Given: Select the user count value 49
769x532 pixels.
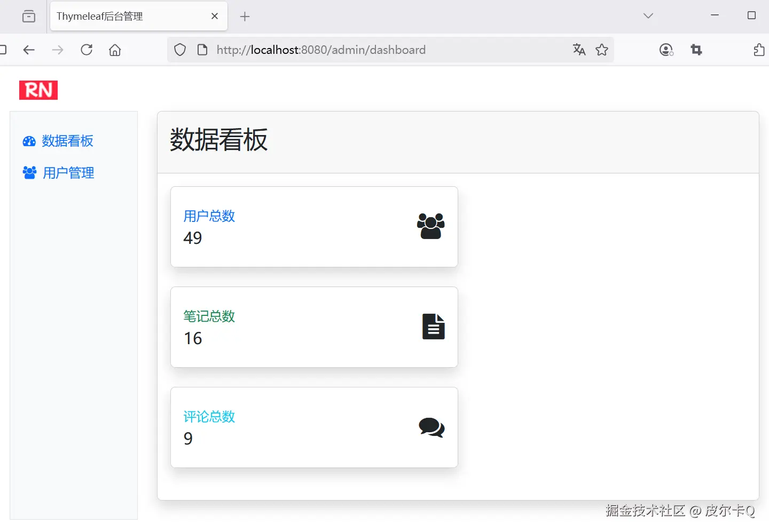Looking at the screenshot, I should pyautogui.click(x=193, y=238).
